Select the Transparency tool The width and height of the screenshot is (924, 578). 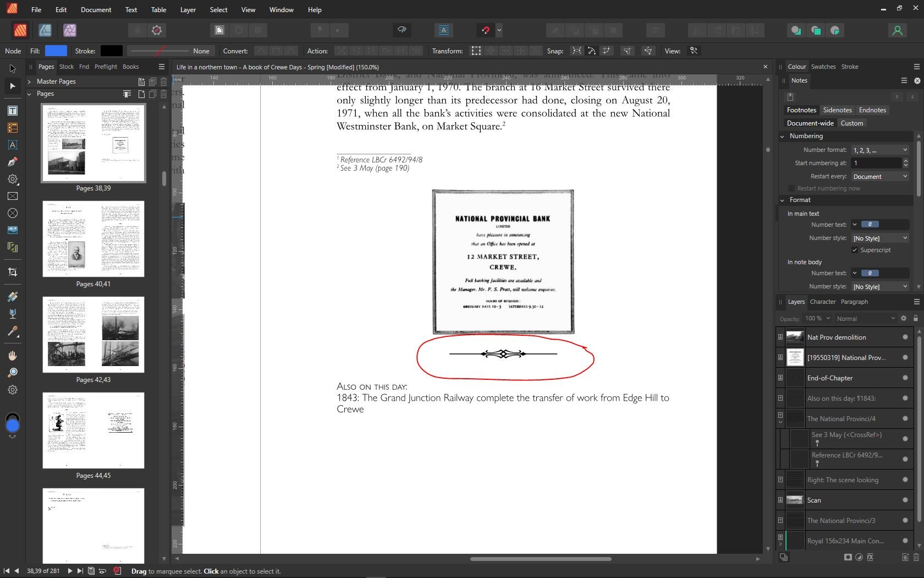coord(13,314)
